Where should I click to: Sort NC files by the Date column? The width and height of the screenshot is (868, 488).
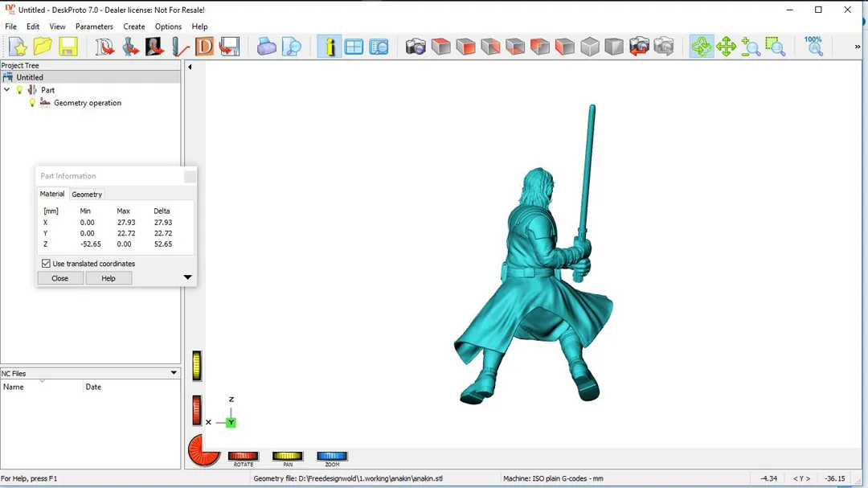click(x=132, y=387)
